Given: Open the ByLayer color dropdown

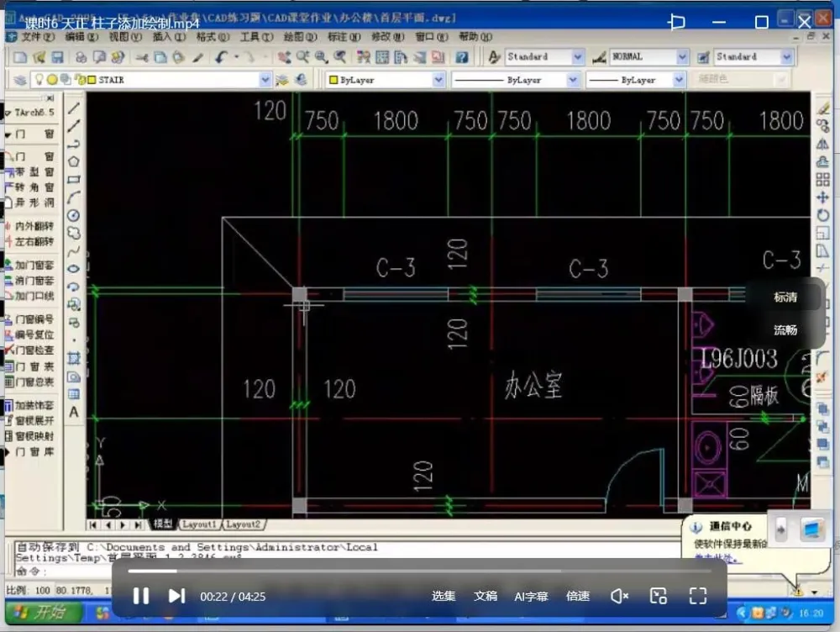Looking at the screenshot, I should 438,80.
